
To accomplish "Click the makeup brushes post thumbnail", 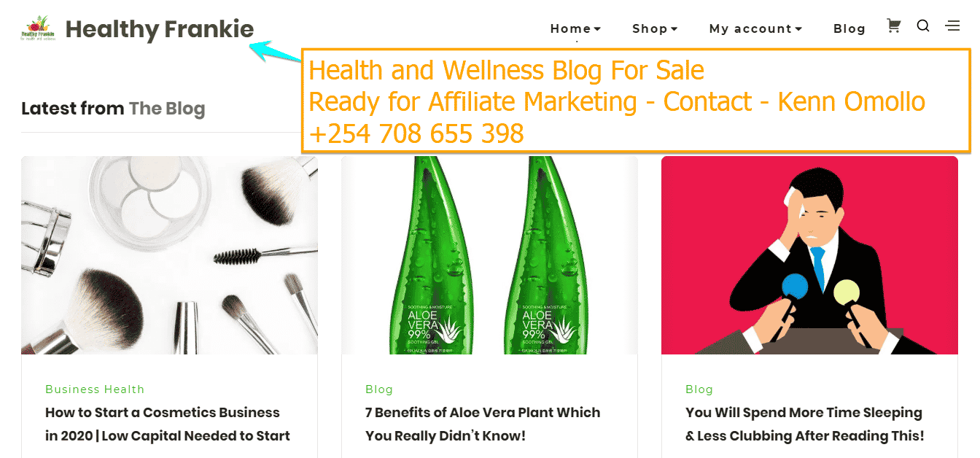I will pyautogui.click(x=169, y=255).
